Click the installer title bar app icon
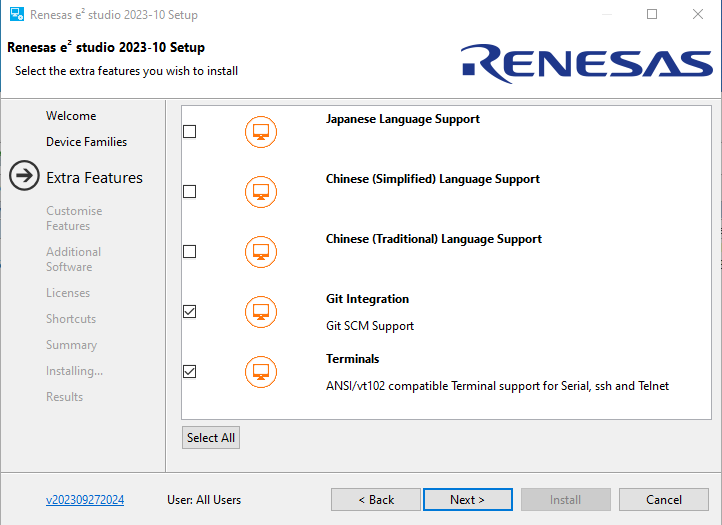This screenshot has height=525, width=722. click(x=16, y=15)
